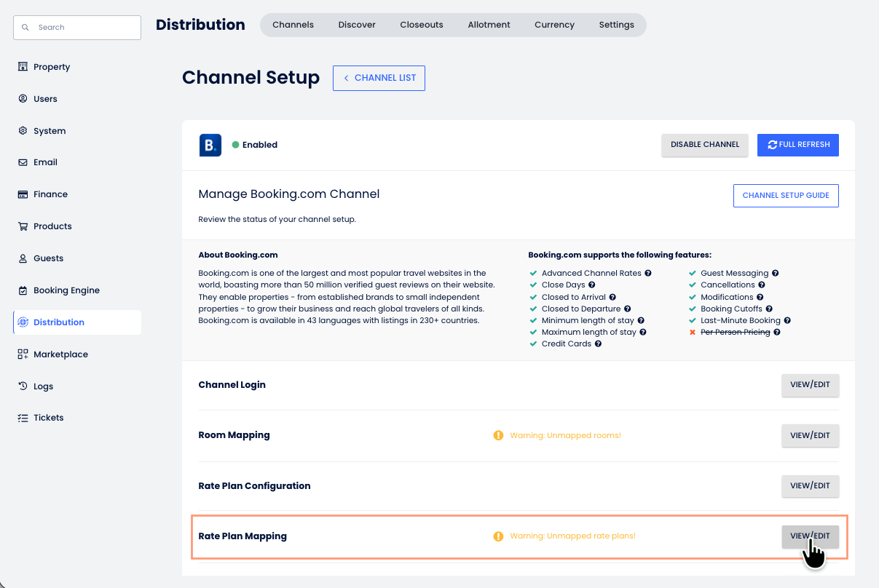Click Full Refresh button

pyautogui.click(x=798, y=145)
